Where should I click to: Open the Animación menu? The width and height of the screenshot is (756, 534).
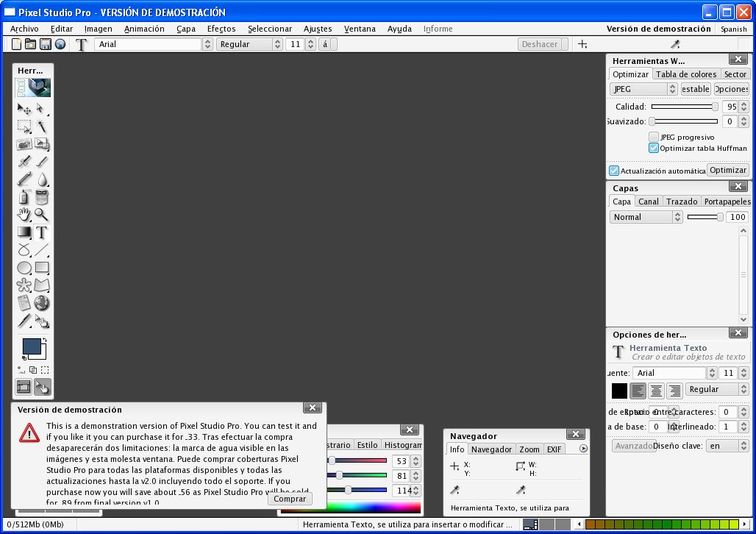pos(144,29)
